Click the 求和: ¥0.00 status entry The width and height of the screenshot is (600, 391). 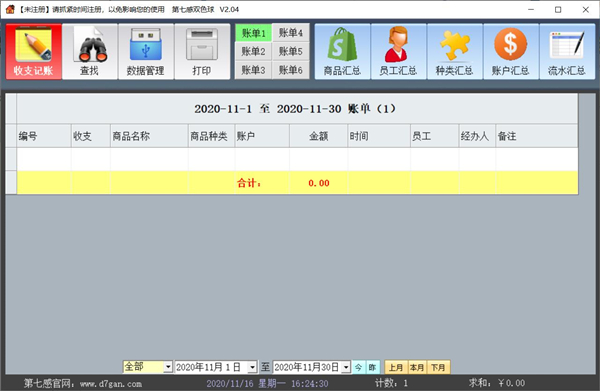(497, 383)
